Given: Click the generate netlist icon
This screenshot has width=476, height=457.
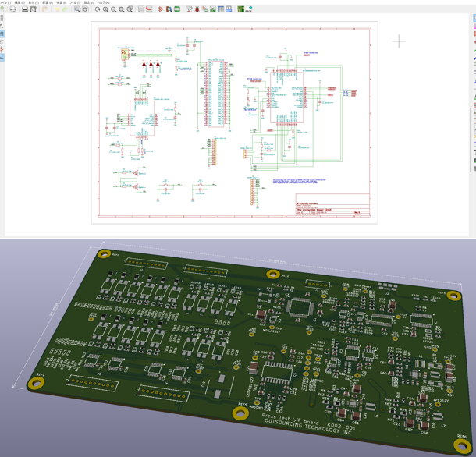Looking at the screenshot, I should pyautogui.click(x=213, y=9).
